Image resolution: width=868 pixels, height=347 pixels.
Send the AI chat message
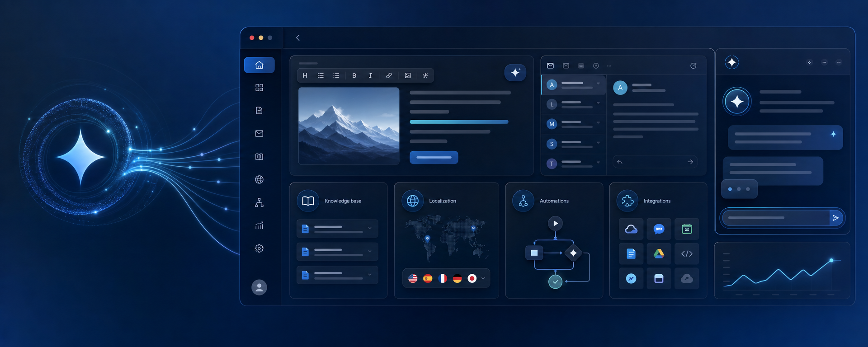click(x=836, y=218)
